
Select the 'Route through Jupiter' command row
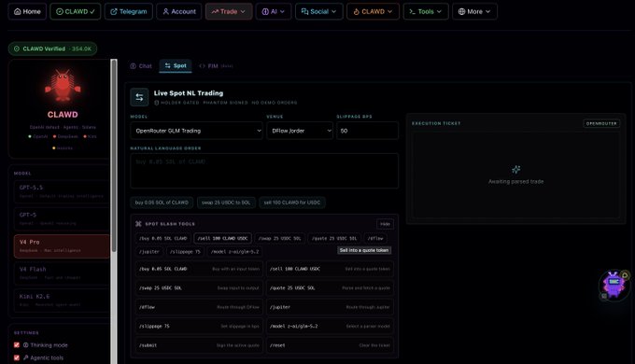[330, 307]
